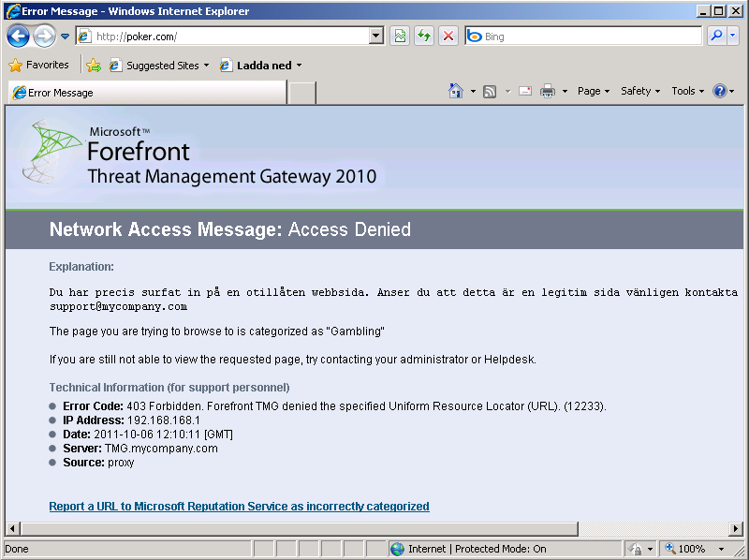Image resolution: width=749 pixels, height=560 pixels.
Task: Click the Forward navigation arrow
Action: 43,37
